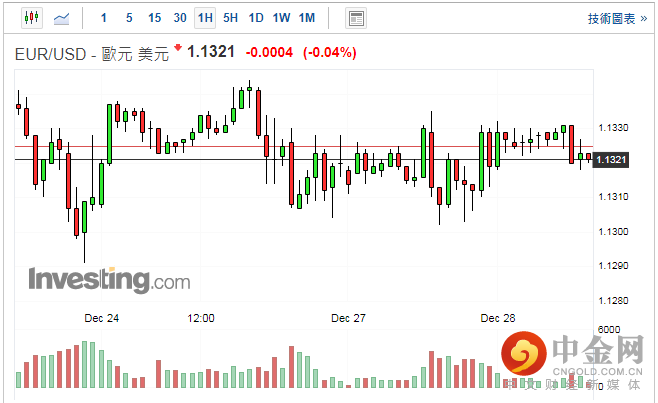Click the EUR/USD - 歐元 美元 title

point(92,54)
